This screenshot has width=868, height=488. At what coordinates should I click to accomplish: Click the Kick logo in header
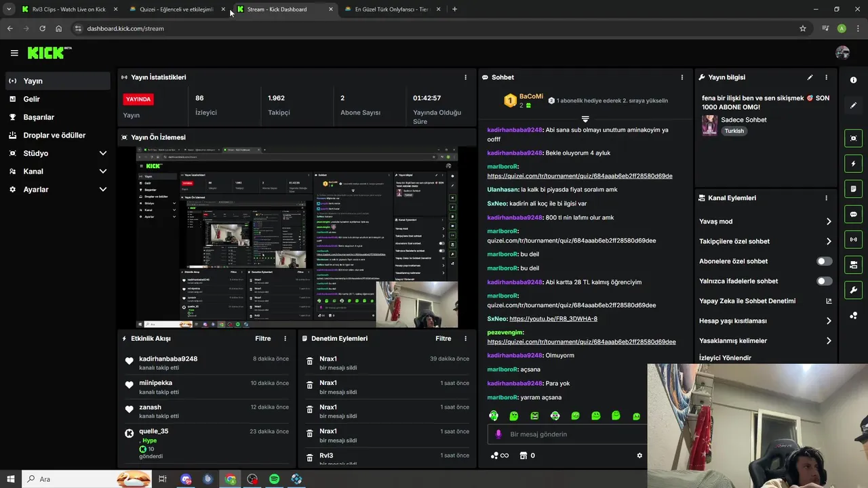49,53
